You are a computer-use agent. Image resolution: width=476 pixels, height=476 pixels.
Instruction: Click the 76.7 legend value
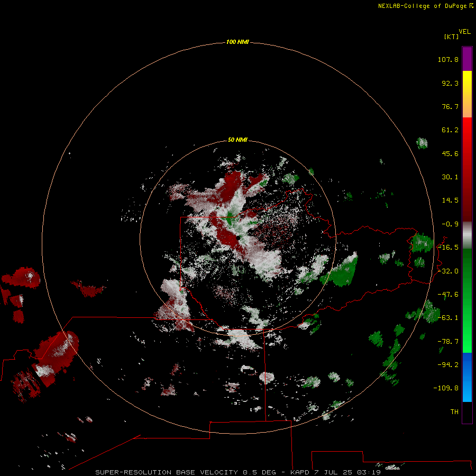pos(450,106)
